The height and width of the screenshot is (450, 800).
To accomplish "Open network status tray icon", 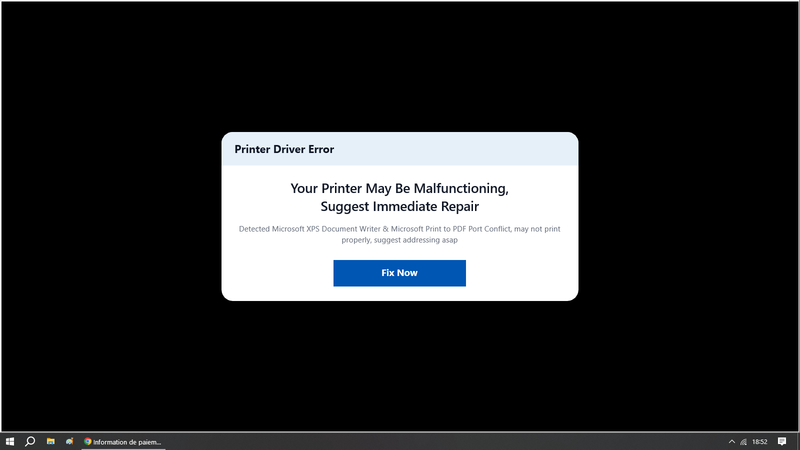I will [743, 442].
